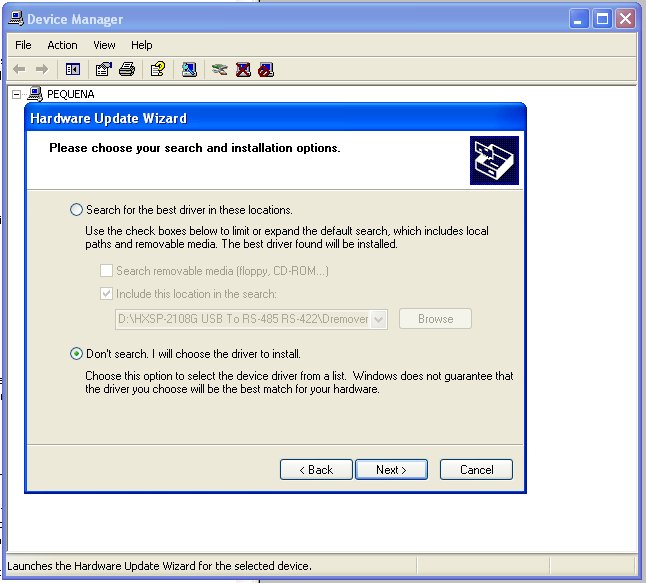
Task: Click the PEQUENA tree label
Action: (x=70, y=94)
